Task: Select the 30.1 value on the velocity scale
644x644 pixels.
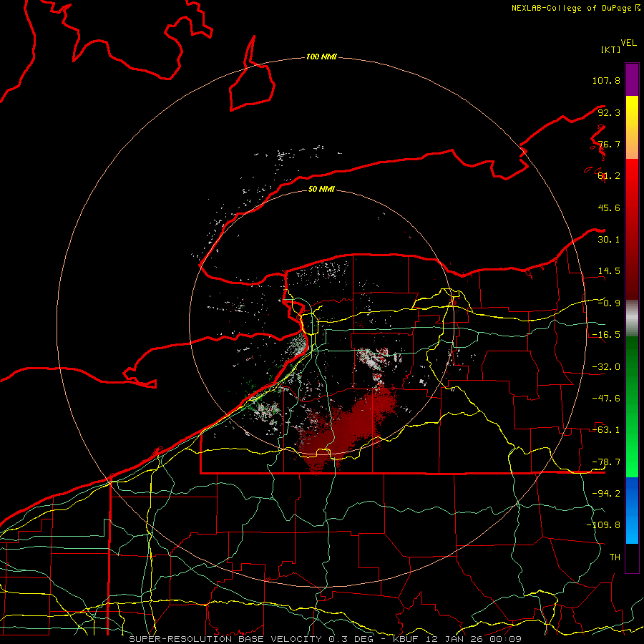Action: pyautogui.click(x=609, y=240)
